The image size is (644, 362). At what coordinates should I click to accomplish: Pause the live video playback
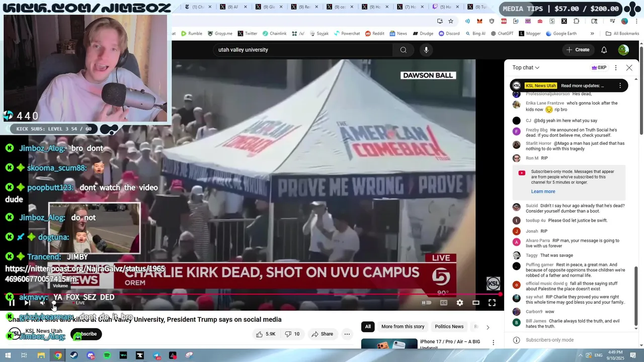coord(11,303)
